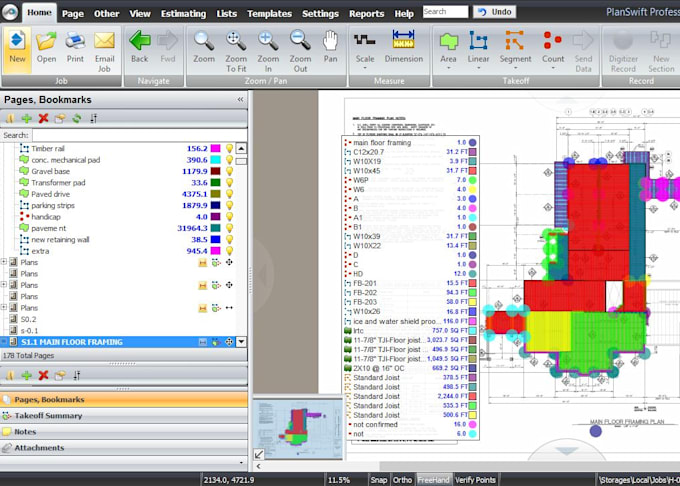Click the PlanSwift application logo button
This screenshot has width=680, height=486.
tap(10, 12)
